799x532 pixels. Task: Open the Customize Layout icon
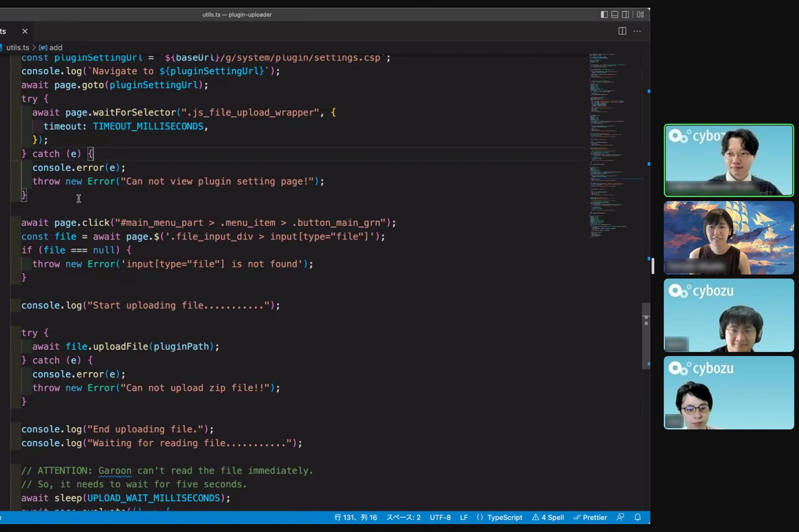[x=640, y=15]
